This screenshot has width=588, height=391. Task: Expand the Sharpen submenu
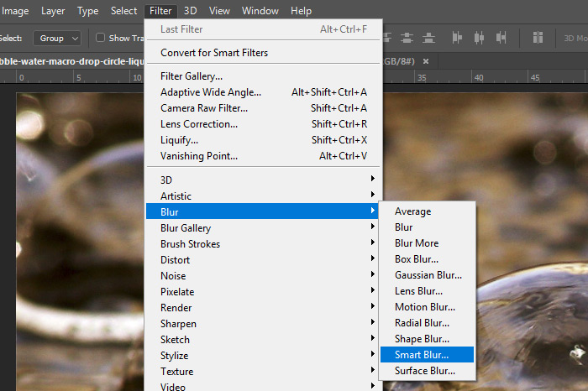[263, 324]
